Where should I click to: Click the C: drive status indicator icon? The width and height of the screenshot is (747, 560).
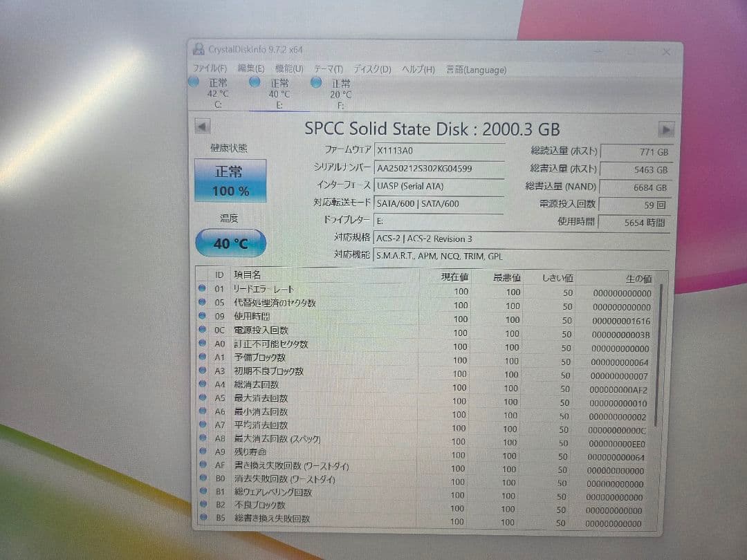[194, 82]
